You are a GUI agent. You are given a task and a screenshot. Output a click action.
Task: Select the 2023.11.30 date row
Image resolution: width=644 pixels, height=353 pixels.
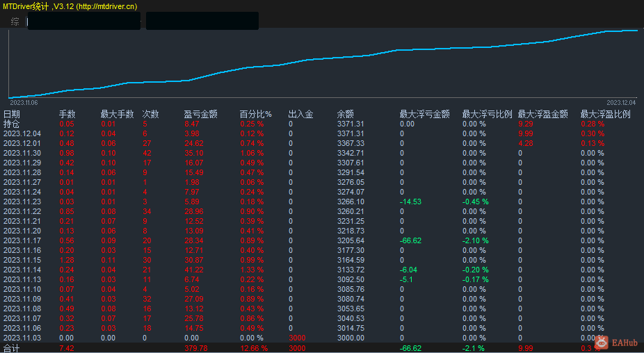pyautogui.click(x=22, y=153)
